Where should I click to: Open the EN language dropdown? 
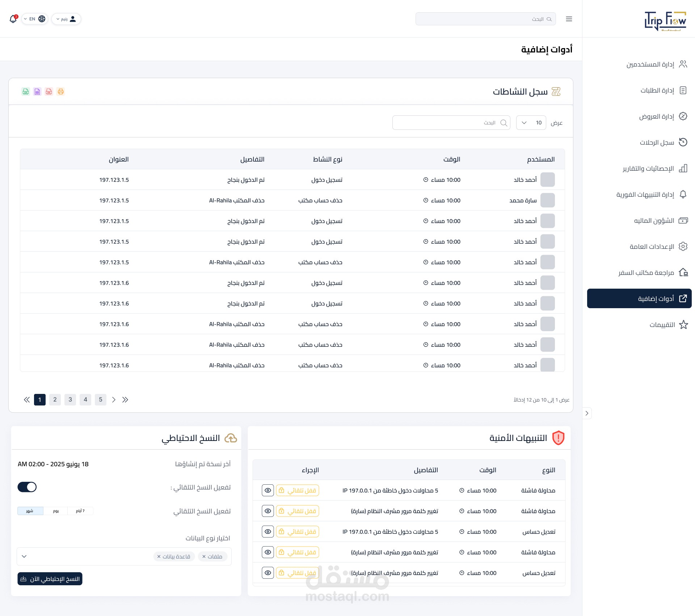[x=35, y=19]
